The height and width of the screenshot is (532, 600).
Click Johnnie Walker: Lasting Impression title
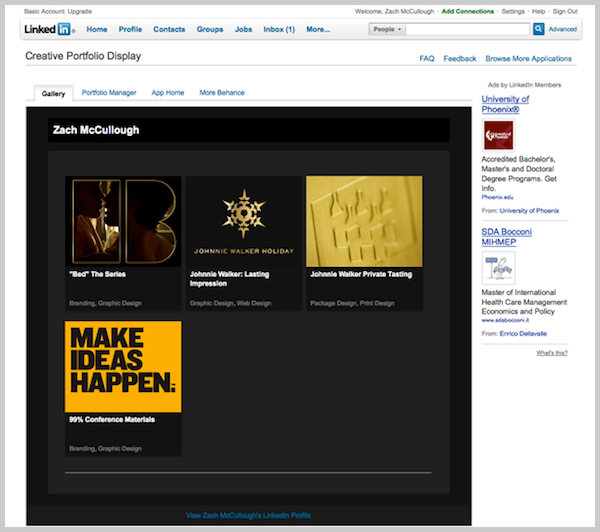tap(229, 279)
